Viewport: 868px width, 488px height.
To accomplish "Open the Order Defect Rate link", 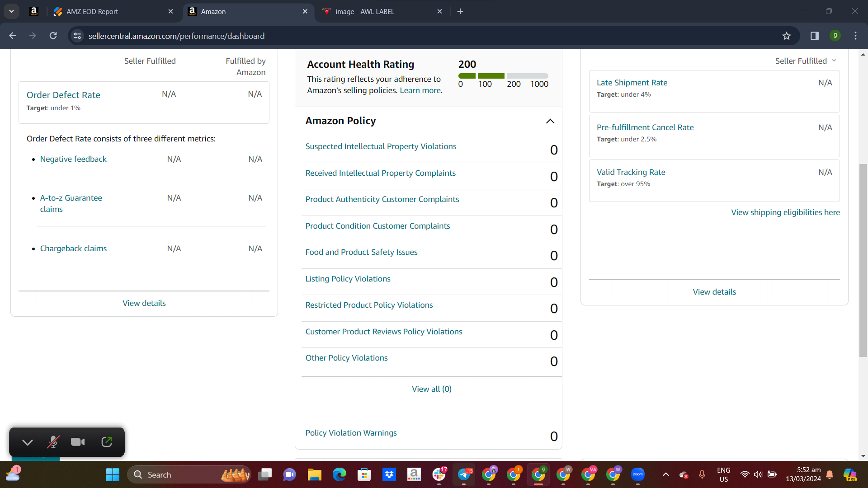I will point(63,95).
